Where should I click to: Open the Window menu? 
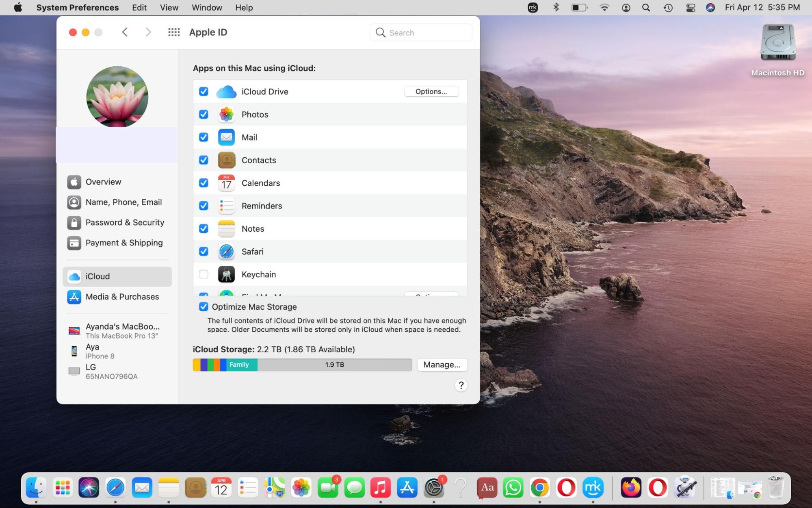coord(207,7)
